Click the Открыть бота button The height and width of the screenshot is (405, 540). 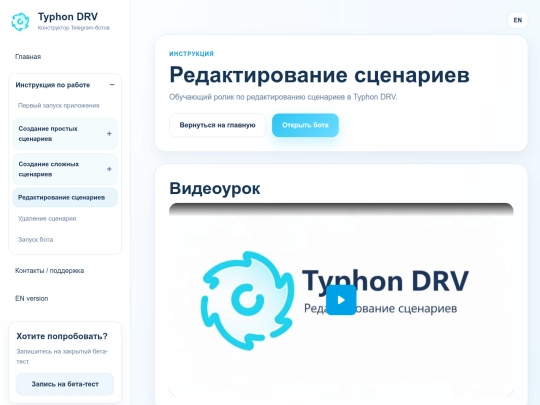[x=305, y=125]
